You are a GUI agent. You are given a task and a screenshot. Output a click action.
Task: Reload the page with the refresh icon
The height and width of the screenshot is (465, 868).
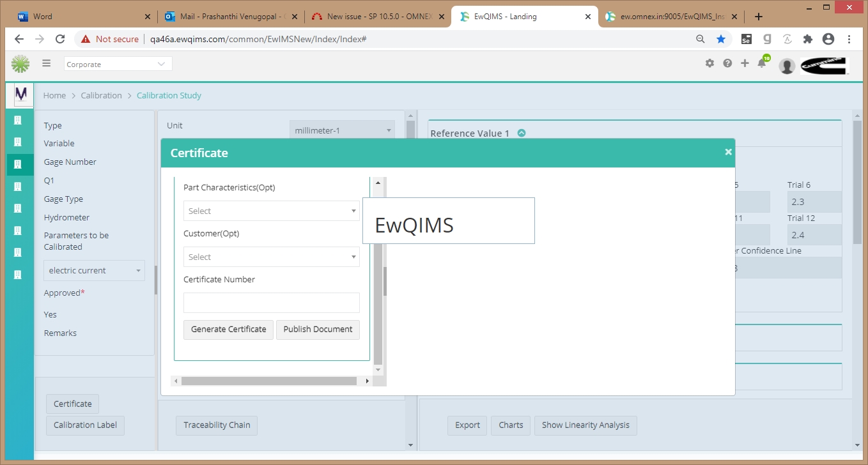click(60, 39)
